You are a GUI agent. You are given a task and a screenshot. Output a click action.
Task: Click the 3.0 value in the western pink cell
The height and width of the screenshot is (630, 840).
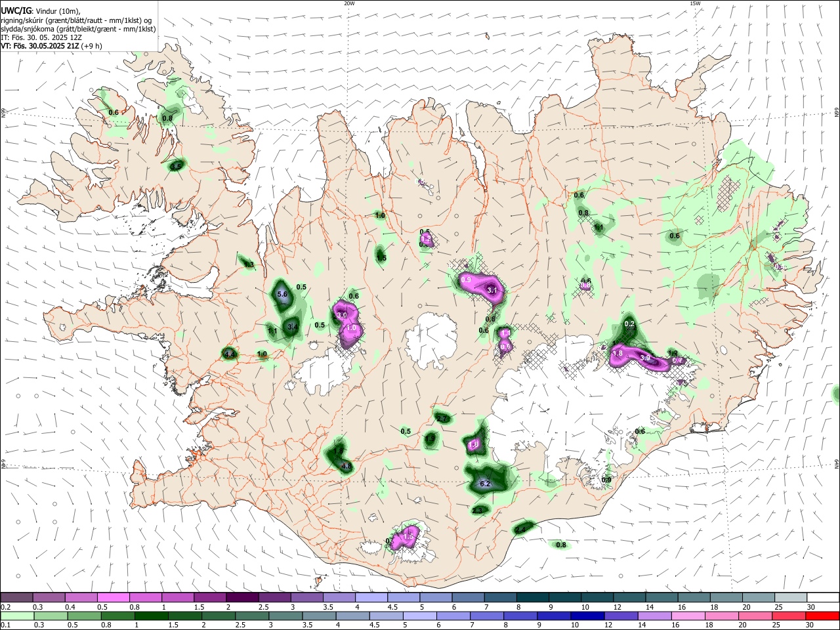tap(342, 315)
